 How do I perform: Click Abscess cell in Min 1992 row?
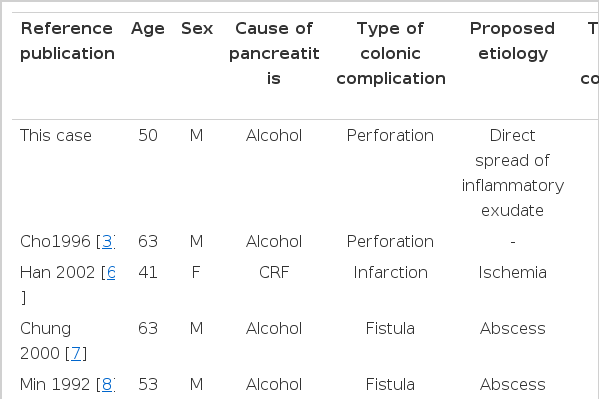512,384
